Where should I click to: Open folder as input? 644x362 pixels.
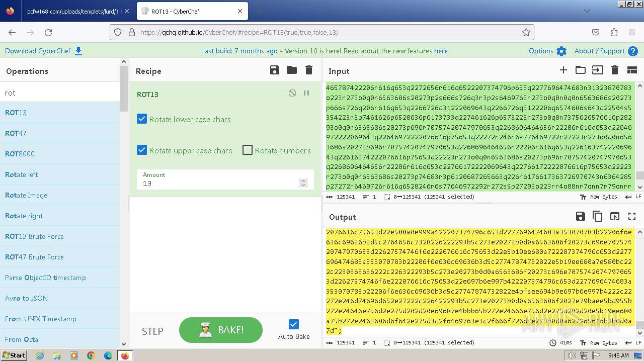pos(581,70)
